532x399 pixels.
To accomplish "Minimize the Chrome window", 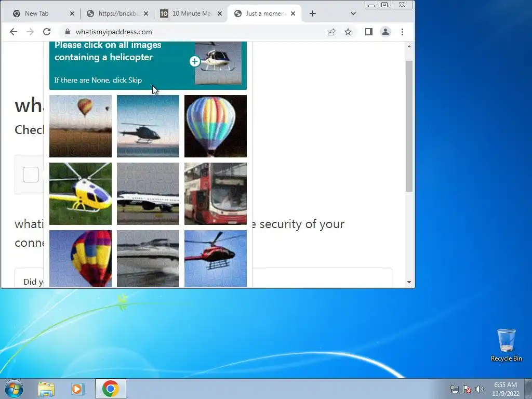I will tap(371, 5).
